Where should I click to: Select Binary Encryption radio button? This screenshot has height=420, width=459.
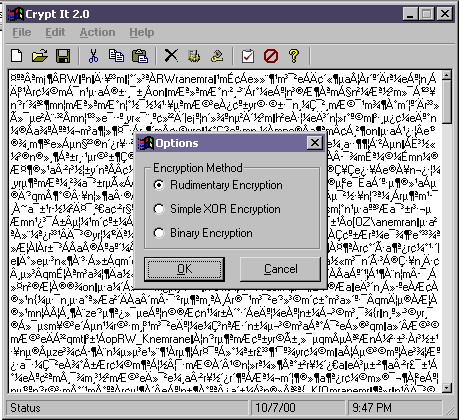pos(159,233)
